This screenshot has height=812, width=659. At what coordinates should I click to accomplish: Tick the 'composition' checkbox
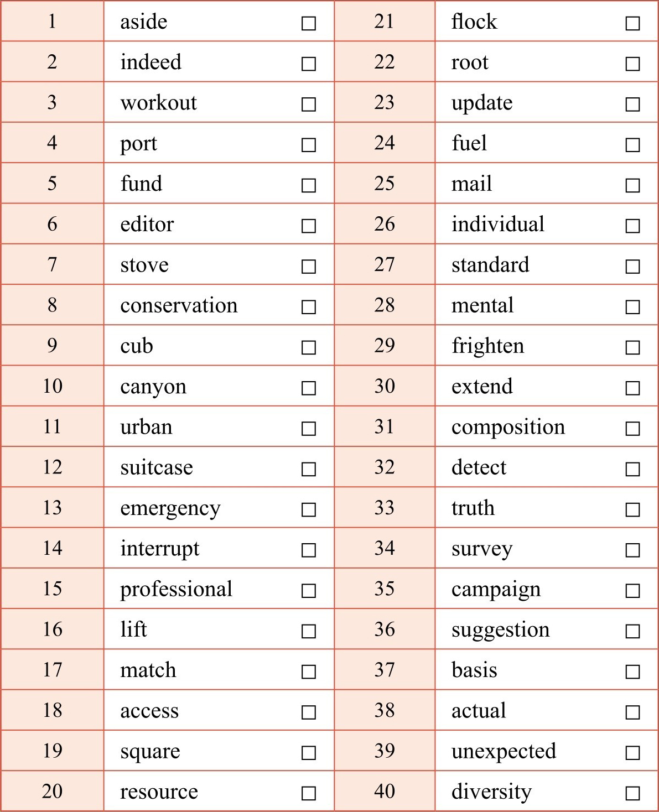tap(632, 429)
